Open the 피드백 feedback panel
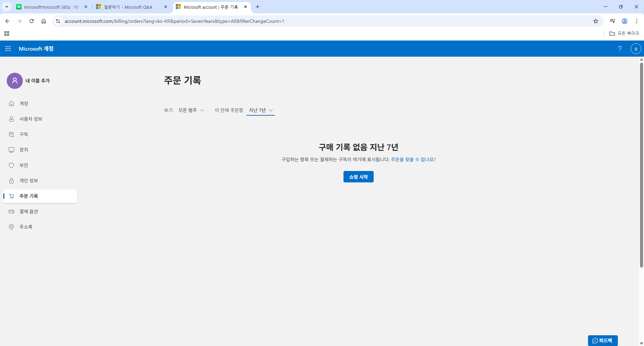Viewport: 644px width, 346px height. [603, 340]
